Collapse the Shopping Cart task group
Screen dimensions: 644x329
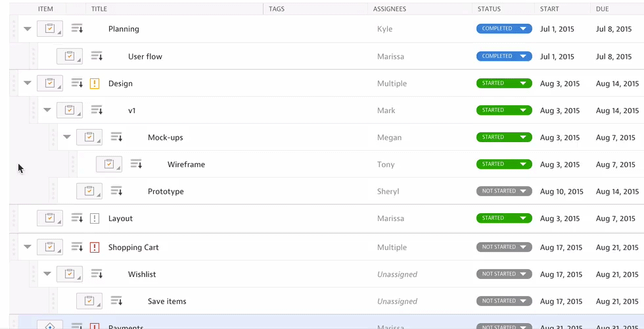[x=28, y=247]
